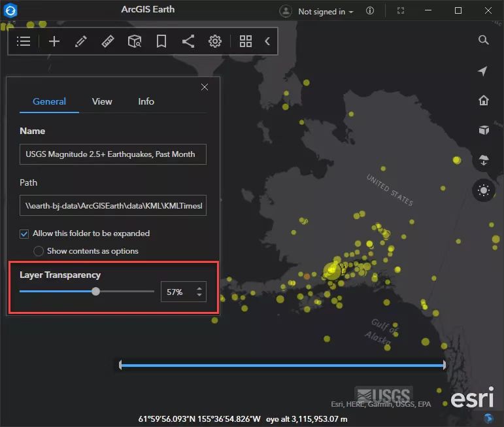Collapse the toolbar with left chevron
This screenshot has width=504, height=427.
[267, 41]
